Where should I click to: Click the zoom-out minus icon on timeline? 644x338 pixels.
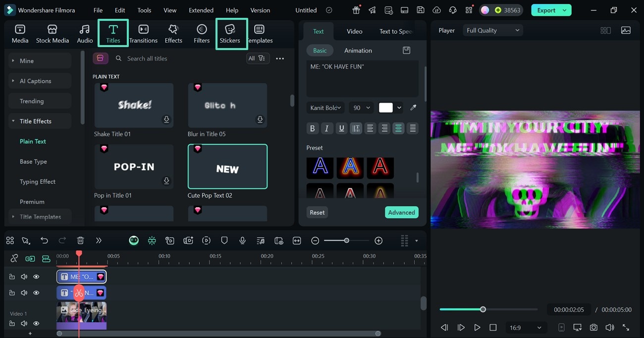(x=315, y=240)
